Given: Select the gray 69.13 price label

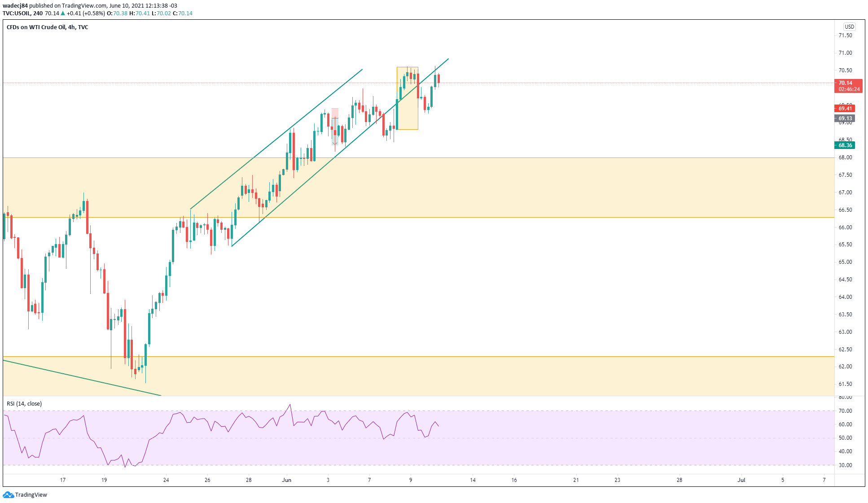Looking at the screenshot, I should (845, 119).
